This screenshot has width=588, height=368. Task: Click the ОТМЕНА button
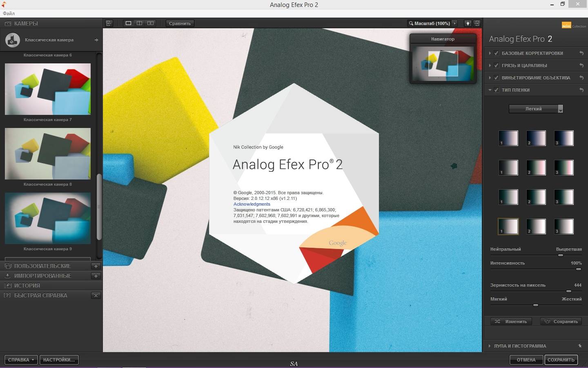tap(526, 360)
